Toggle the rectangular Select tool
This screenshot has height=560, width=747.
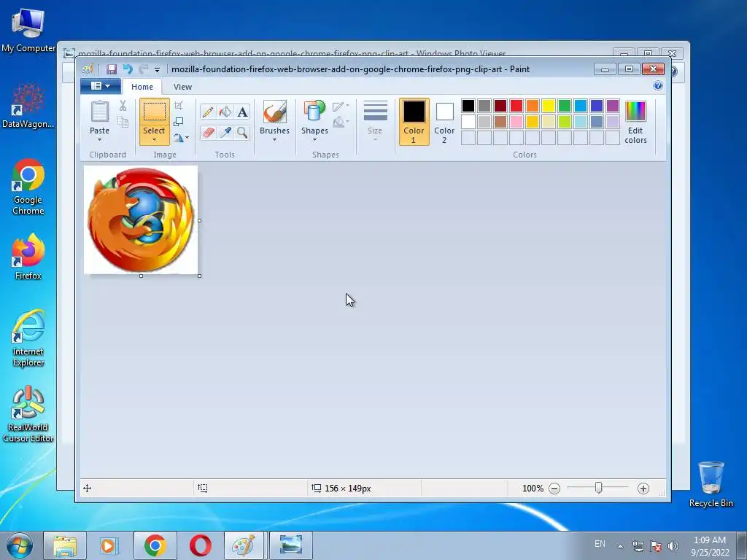155,113
